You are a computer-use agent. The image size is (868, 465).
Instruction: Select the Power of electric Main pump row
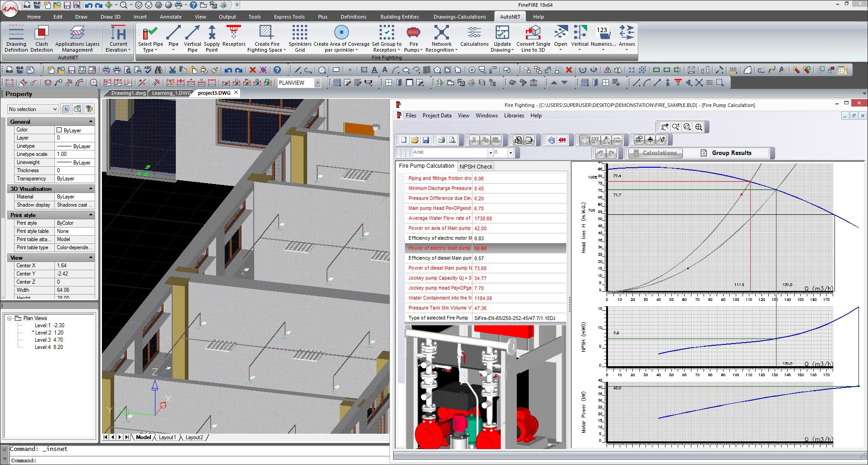point(485,248)
